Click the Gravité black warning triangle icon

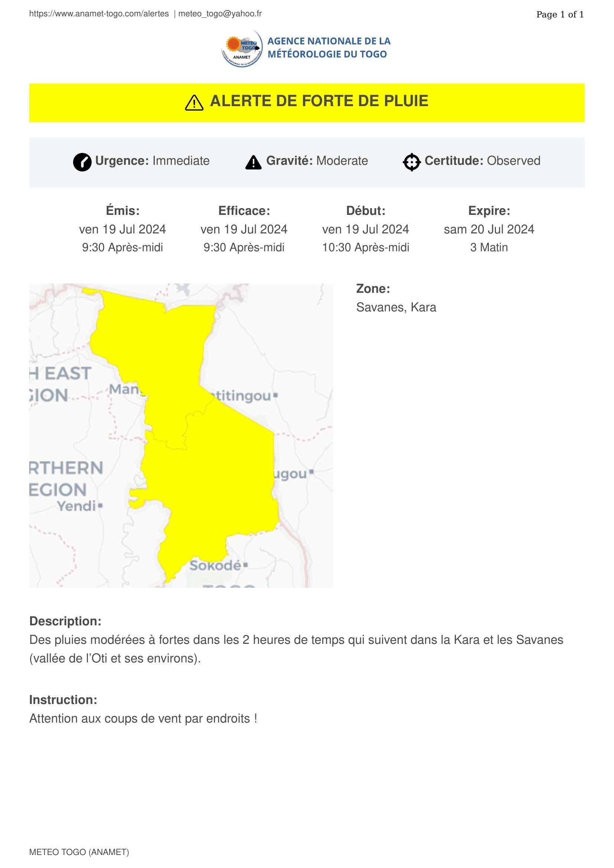[x=253, y=162]
